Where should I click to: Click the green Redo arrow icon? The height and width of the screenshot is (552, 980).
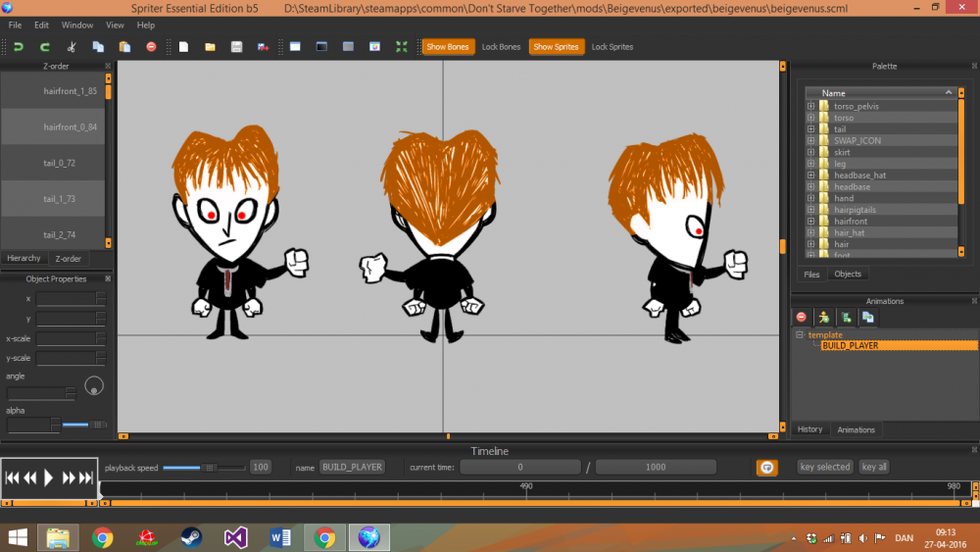(44, 47)
